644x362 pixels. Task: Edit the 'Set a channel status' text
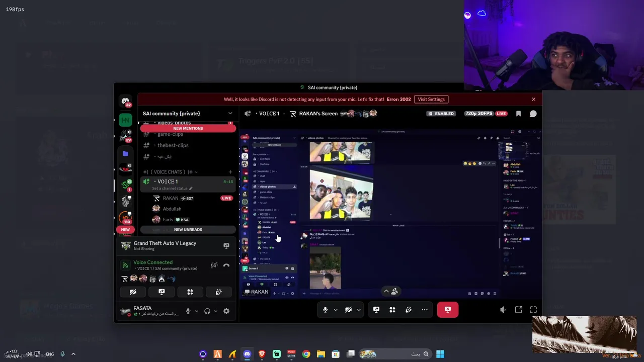click(173, 189)
